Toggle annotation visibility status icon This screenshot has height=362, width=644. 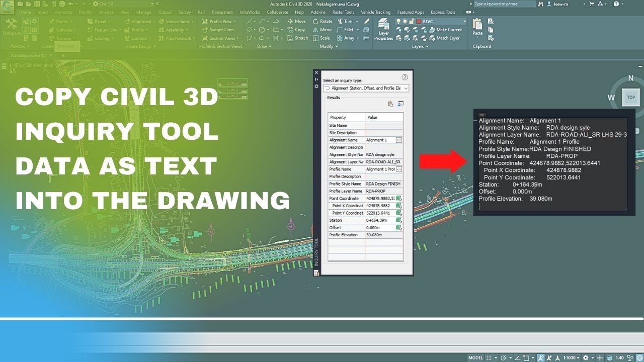point(541,358)
